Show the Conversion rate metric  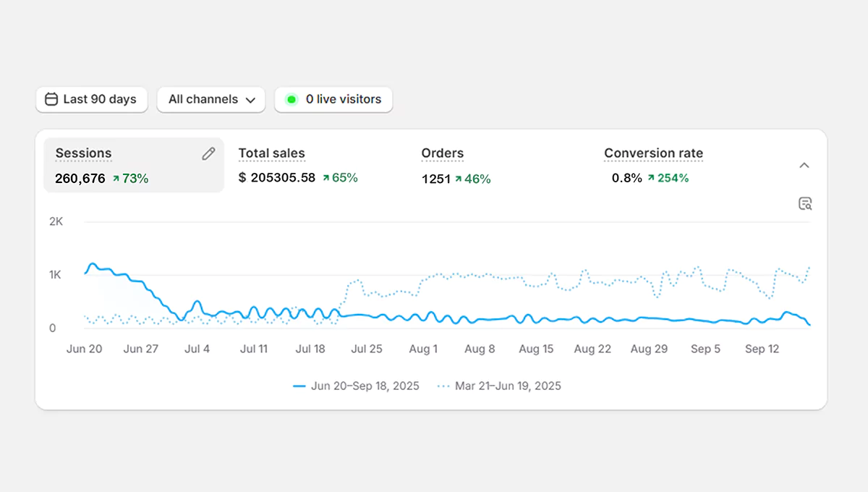[x=653, y=153]
